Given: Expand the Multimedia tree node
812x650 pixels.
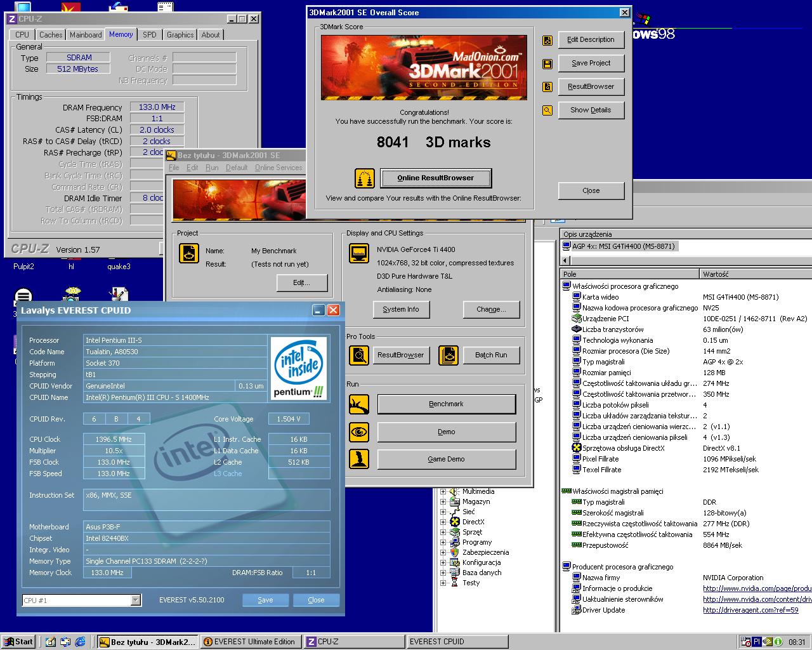Looking at the screenshot, I should pos(443,491).
